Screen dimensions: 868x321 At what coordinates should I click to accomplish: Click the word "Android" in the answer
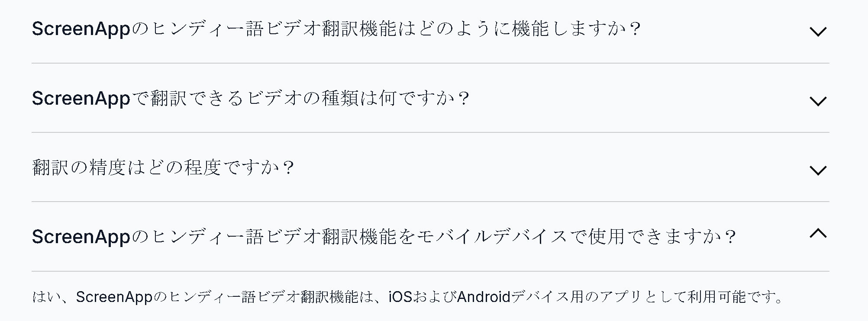(484, 297)
